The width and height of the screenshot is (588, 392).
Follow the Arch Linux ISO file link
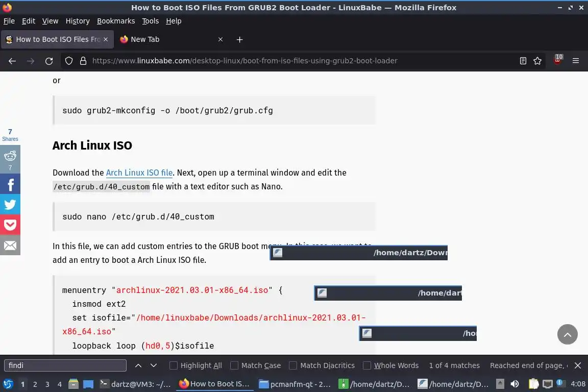point(139,173)
